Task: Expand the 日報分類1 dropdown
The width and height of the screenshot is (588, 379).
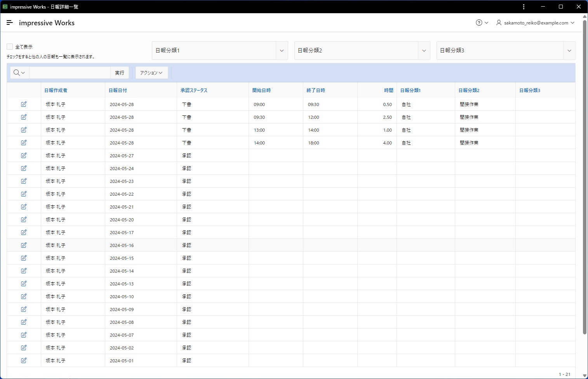Action: click(282, 50)
